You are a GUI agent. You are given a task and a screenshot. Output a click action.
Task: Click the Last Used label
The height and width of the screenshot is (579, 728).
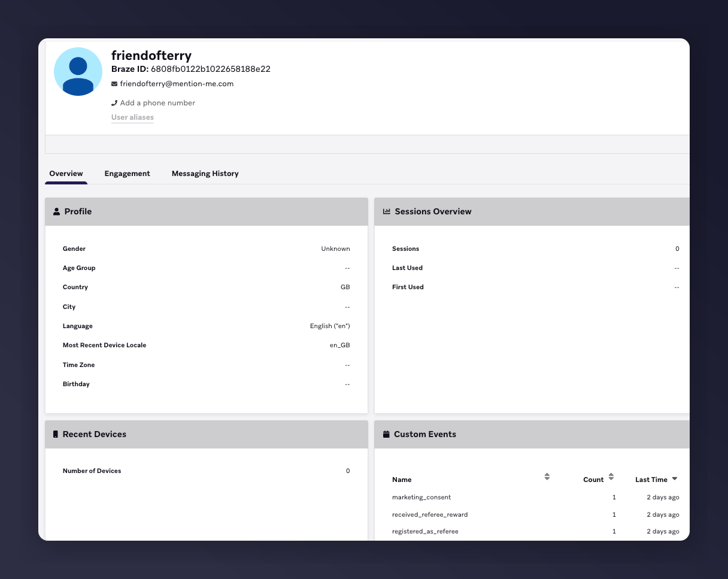coord(408,268)
